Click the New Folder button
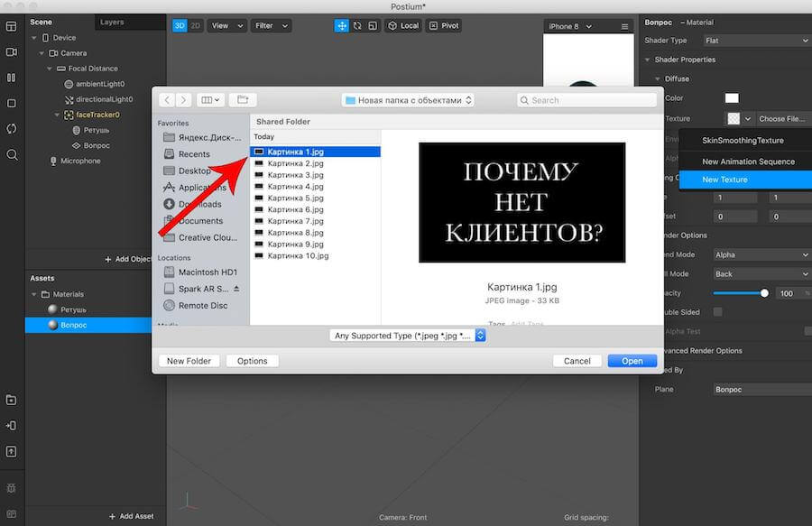Screen dimensions: 812x526 pos(189,360)
